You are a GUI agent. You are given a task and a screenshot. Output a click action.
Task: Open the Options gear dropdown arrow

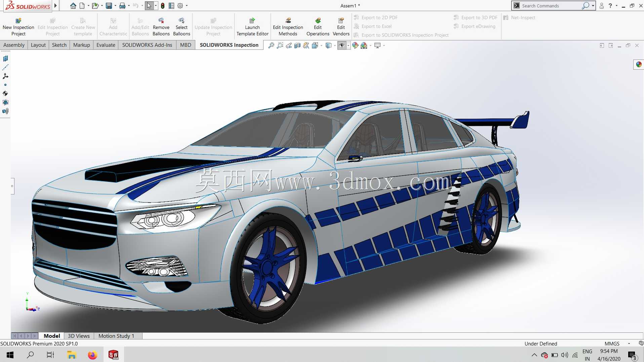tap(187, 6)
